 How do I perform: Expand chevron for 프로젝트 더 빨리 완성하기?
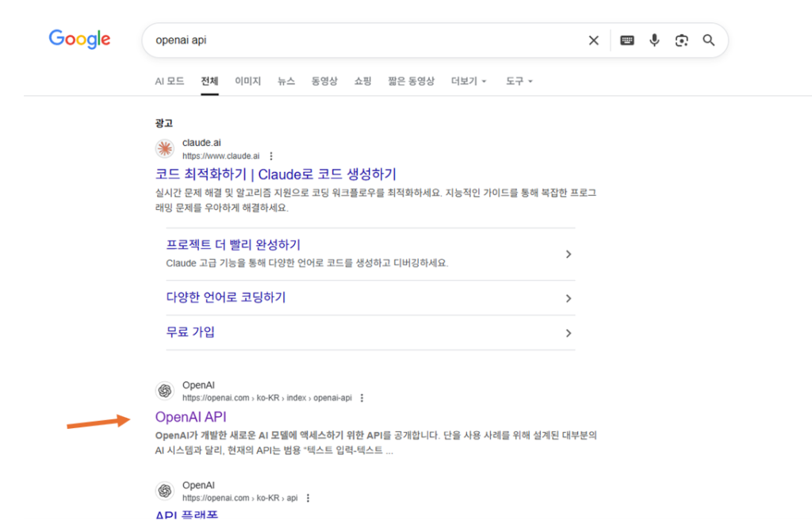(568, 254)
